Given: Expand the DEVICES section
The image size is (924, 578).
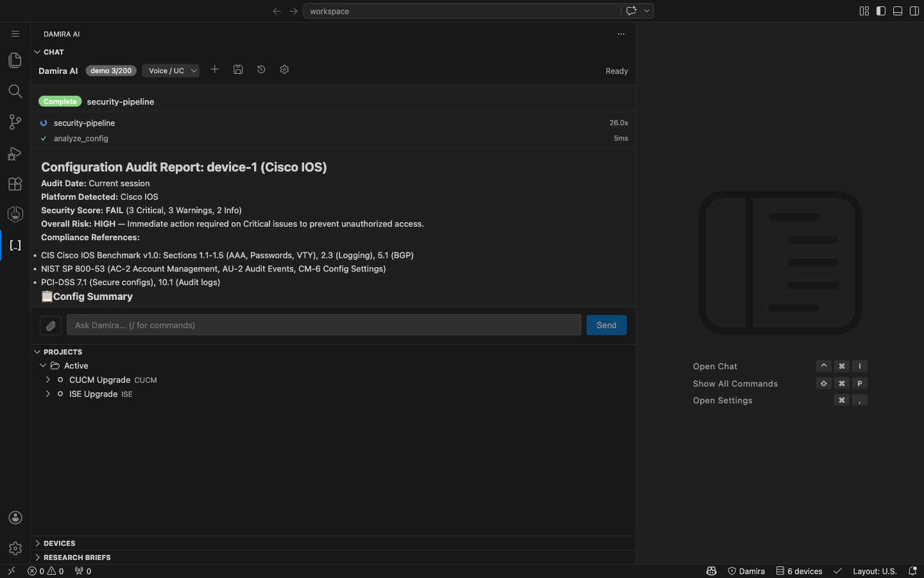Looking at the screenshot, I should [x=37, y=543].
